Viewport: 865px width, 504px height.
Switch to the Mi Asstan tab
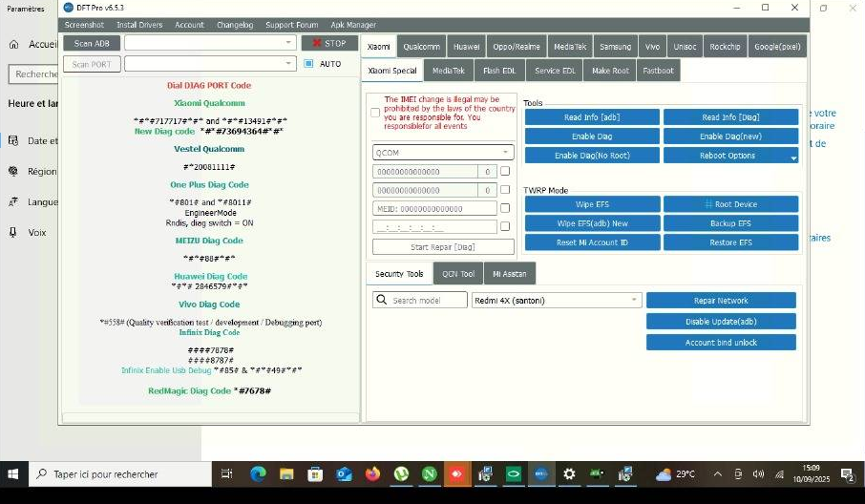pos(509,274)
